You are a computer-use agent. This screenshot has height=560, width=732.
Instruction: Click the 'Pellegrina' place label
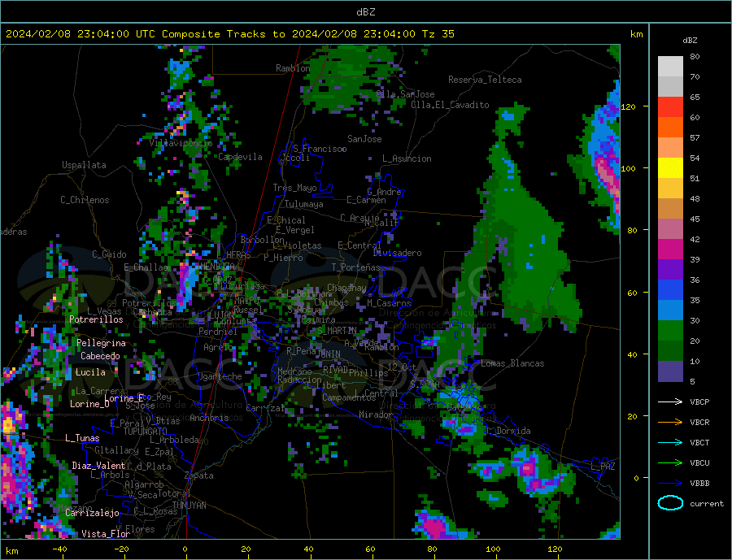click(x=102, y=343)
